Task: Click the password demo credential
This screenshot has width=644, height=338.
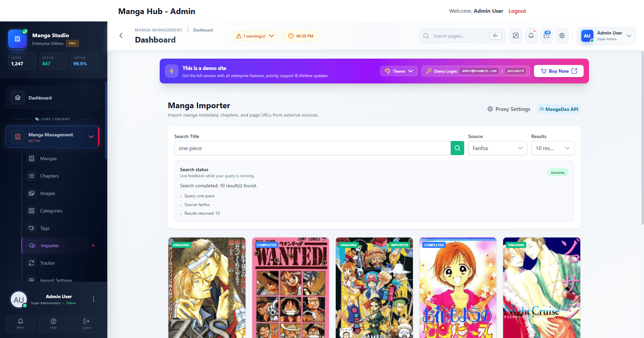Action: tap(516, 71)
